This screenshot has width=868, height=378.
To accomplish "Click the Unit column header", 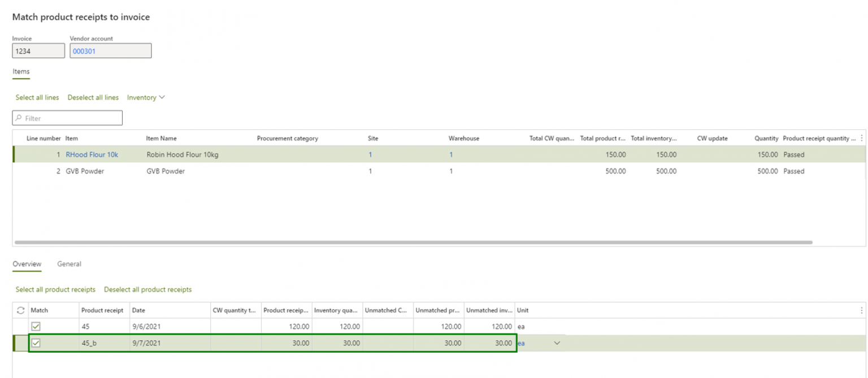I will click(523, 310).
